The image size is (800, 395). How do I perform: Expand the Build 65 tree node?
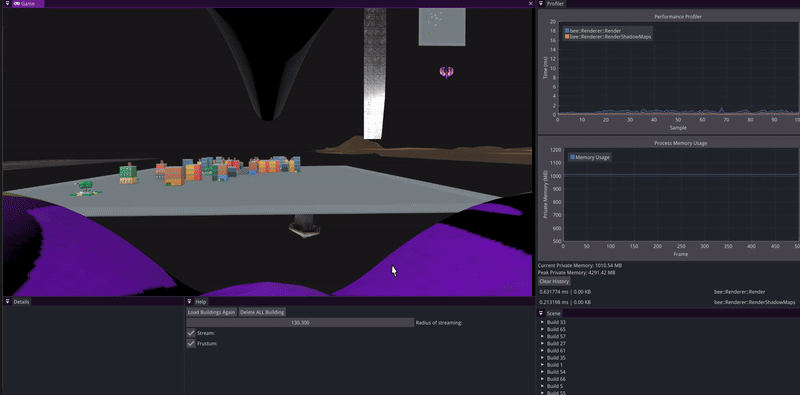click(x=542, y=329)
